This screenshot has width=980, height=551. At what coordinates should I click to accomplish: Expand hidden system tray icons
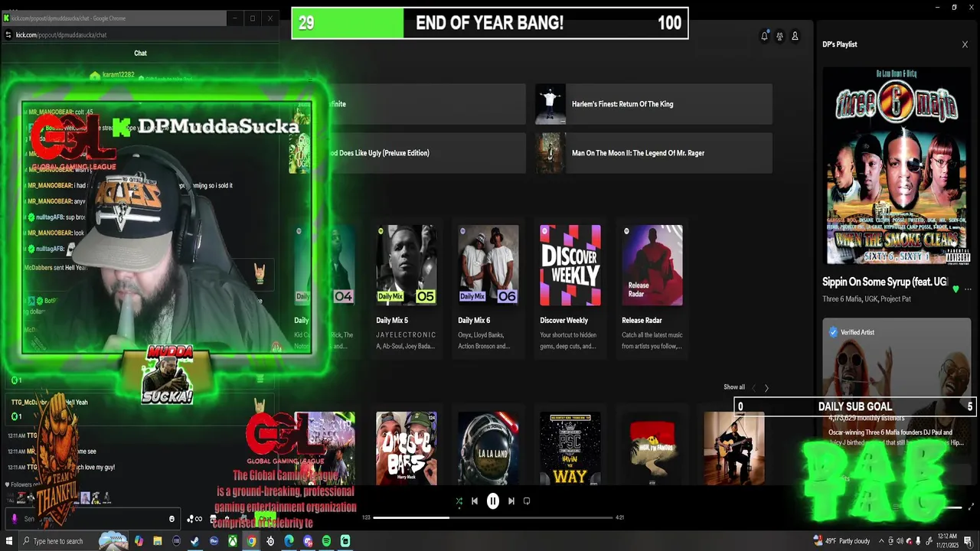tap(881, 541)
